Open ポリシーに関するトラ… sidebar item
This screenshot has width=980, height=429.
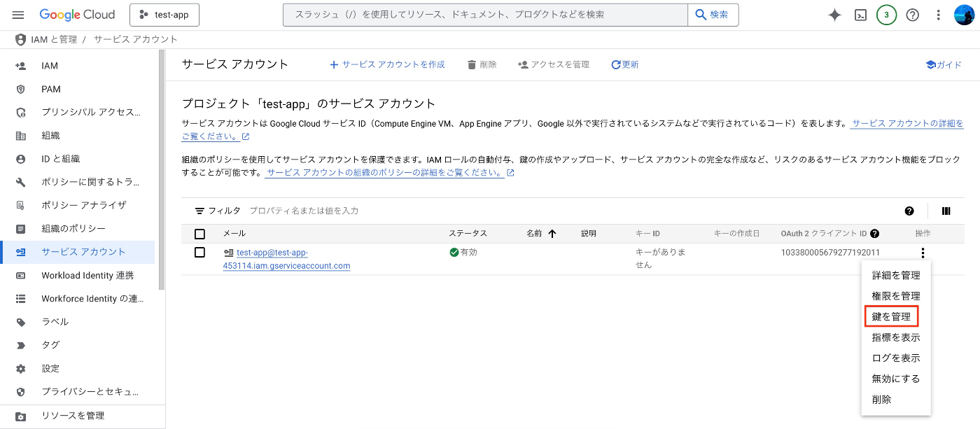91,182
